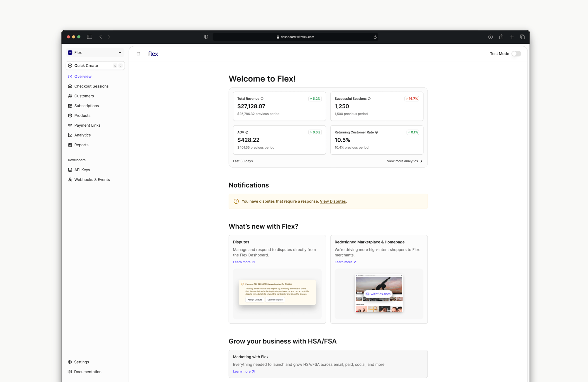Open a new tab with plus icon
The height and width of the screenshot is (382, 588).
click(x=512, y=37)
